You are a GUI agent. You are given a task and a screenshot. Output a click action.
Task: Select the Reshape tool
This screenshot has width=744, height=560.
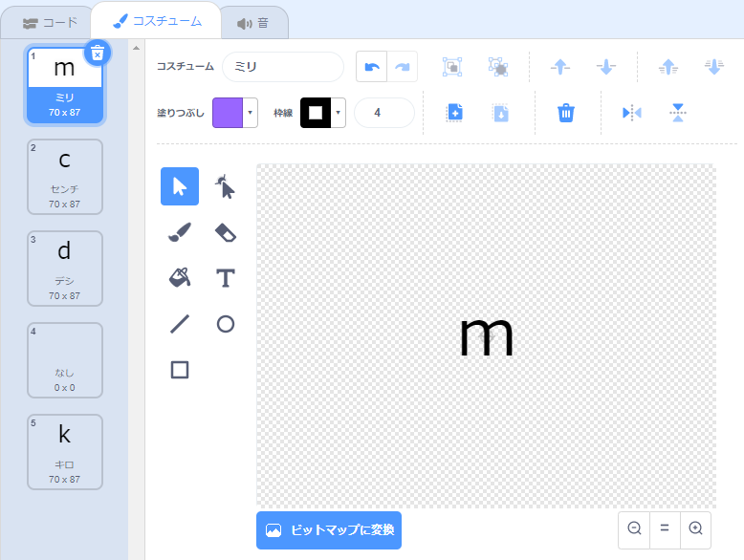(x=225, y=186)
